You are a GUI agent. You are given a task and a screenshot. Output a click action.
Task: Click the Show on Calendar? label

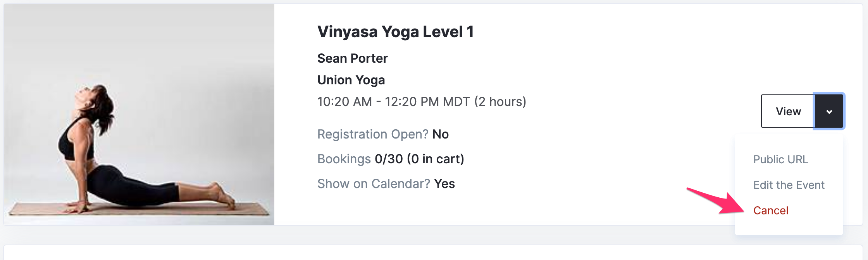tap(374, 184)
